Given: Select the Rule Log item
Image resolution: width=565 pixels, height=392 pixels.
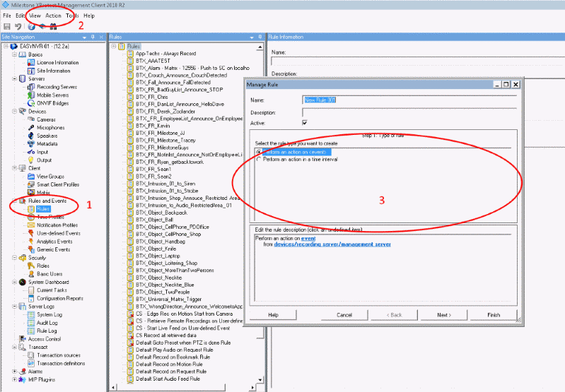Looking at the screenshot, I should coord(47,331).
